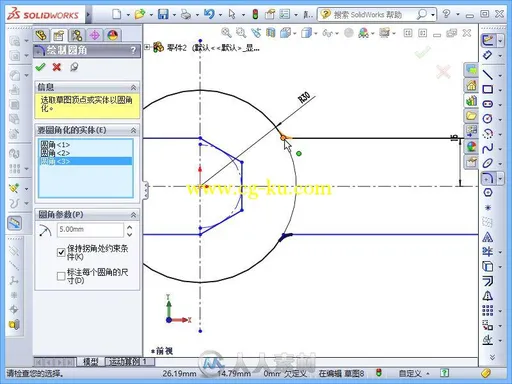
Task: Switch to ConfigurationManager tab
Action: tap(77, 35)
